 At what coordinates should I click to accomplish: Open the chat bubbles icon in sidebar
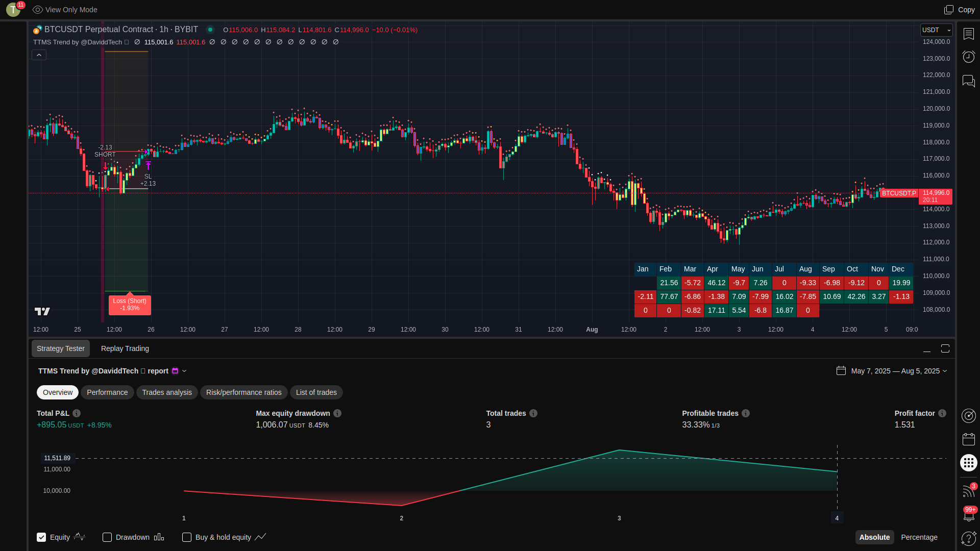pos(968,81)
